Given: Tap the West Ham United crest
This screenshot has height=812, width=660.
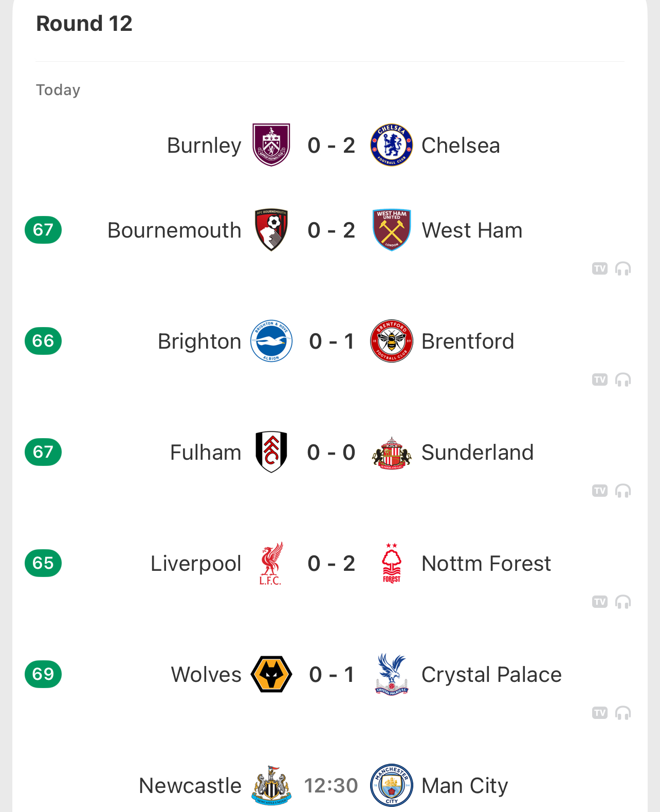Looking at the screenshot, I should point(392,230).
